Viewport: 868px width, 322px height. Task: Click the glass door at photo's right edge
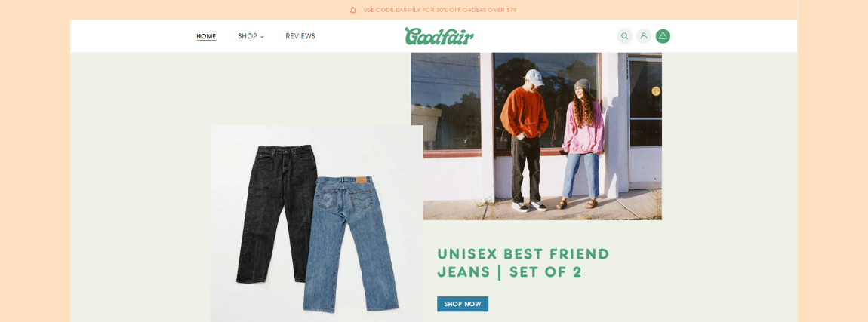(x=645, y=119)
